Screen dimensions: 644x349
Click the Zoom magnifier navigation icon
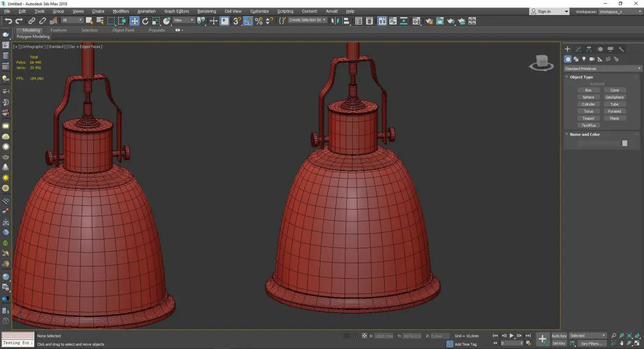click(x=614, y=336)
